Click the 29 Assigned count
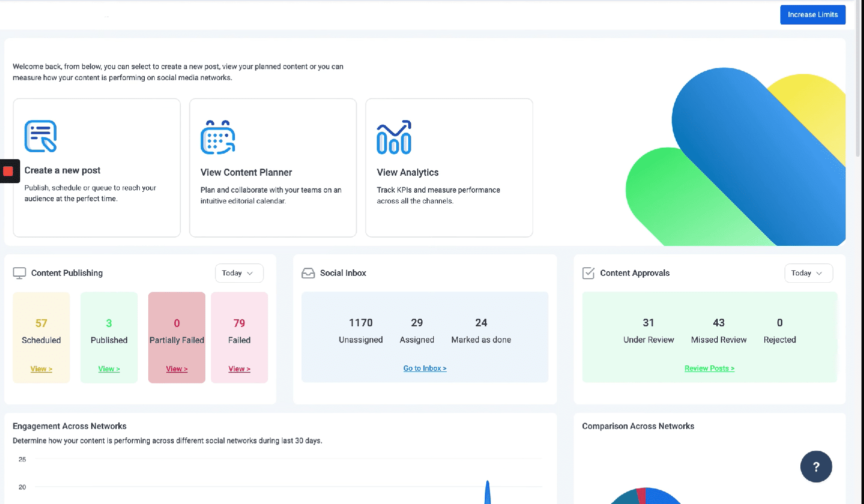The height and width of the screenshot is (504, 864). (417, 323)
